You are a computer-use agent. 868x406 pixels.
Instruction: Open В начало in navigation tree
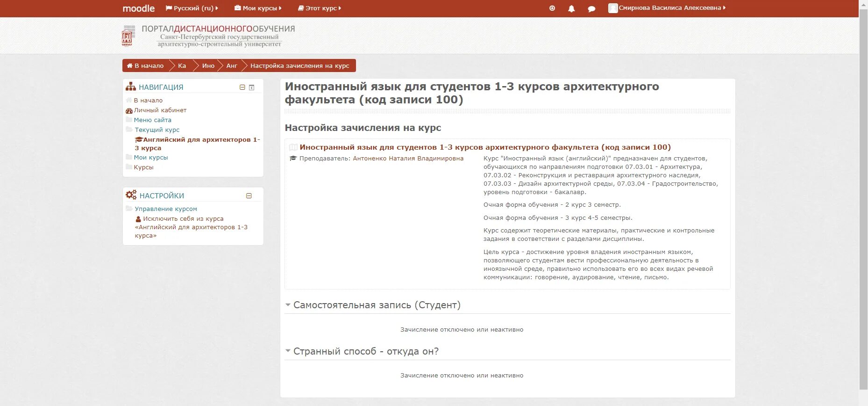coord(148,100)
